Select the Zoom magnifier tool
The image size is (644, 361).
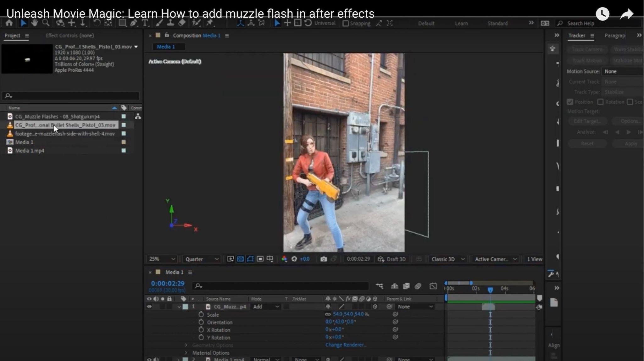click(x=46, y=23)
